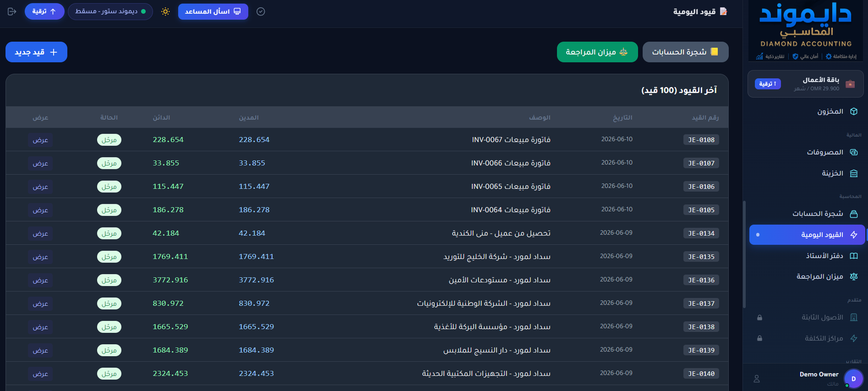Open the اسأل المساعد assistant button

coord(213,11)
